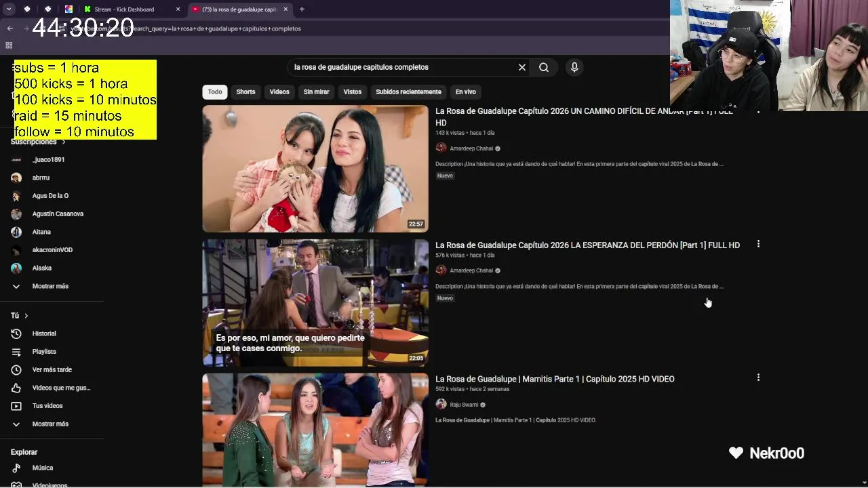This screenshot has width=868, height=488.
Task: Open the Historial page icon
Action: 16,333
